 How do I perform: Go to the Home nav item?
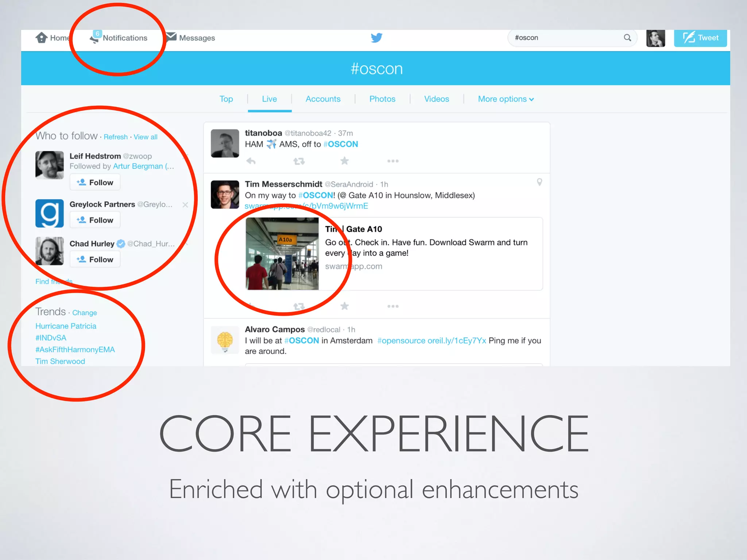[53, 38]
